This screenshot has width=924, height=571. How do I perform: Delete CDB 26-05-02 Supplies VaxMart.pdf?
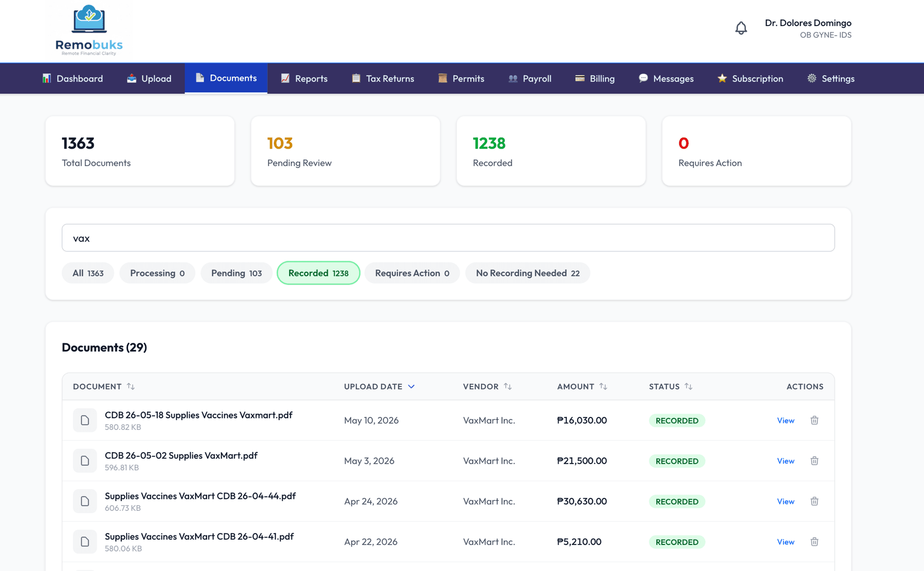tap(814, 461)
